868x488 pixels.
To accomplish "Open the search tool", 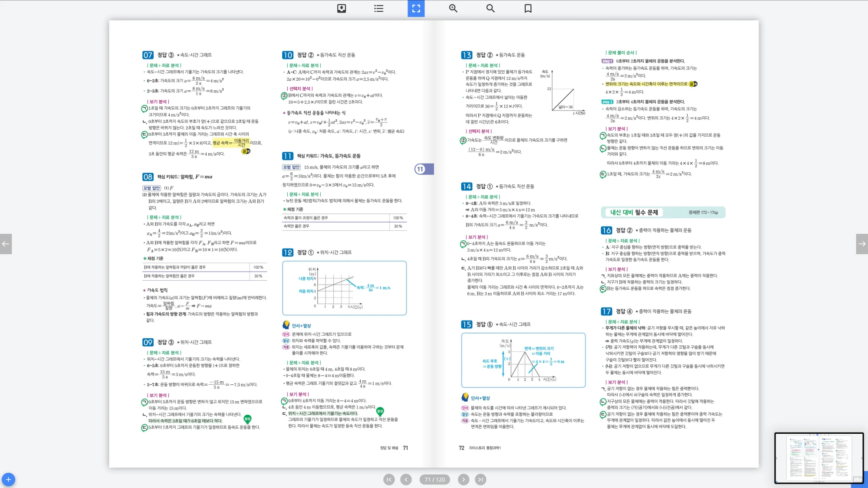I will (490, 8).
